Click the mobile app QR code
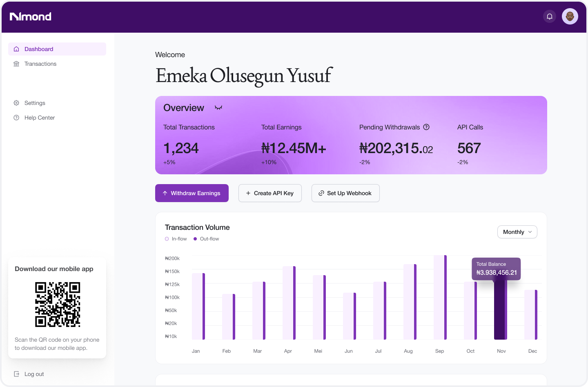Viewport: 588px width, 387px height. tap(58, 305)
